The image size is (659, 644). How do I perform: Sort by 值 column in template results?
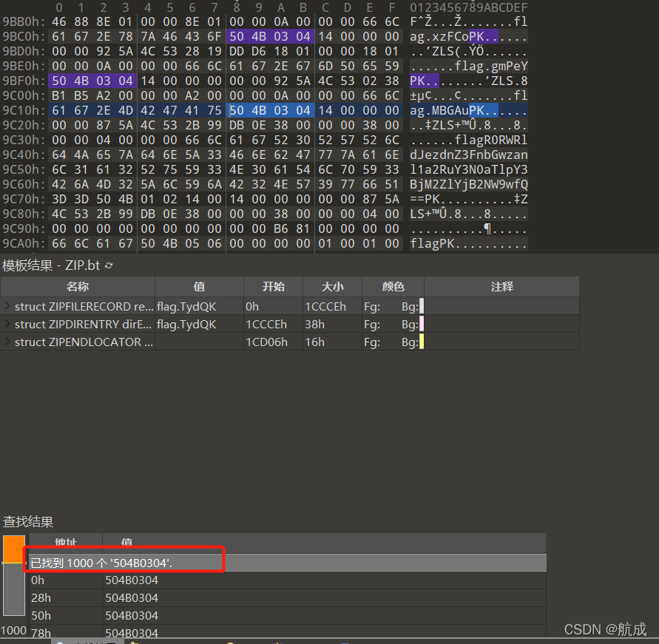[x=199, y=286]
